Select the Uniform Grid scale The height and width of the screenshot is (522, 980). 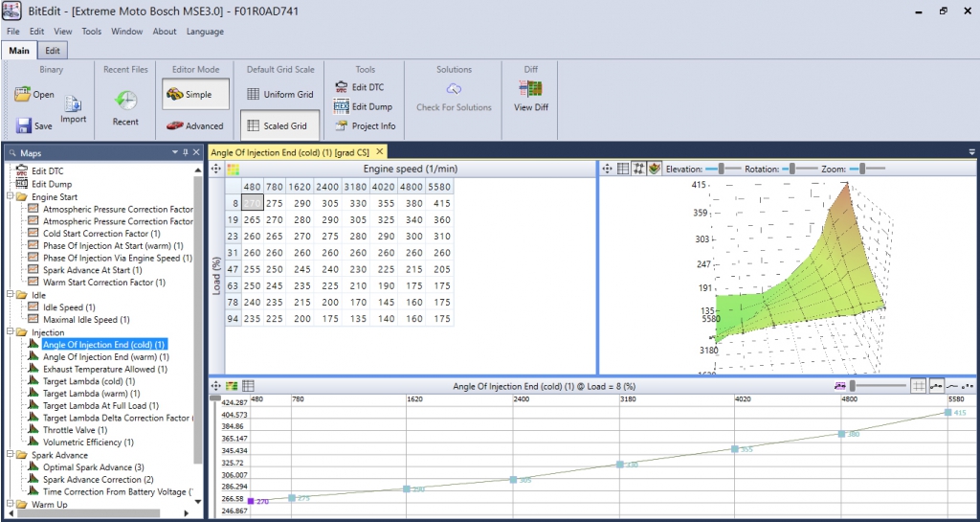[280, 95]
